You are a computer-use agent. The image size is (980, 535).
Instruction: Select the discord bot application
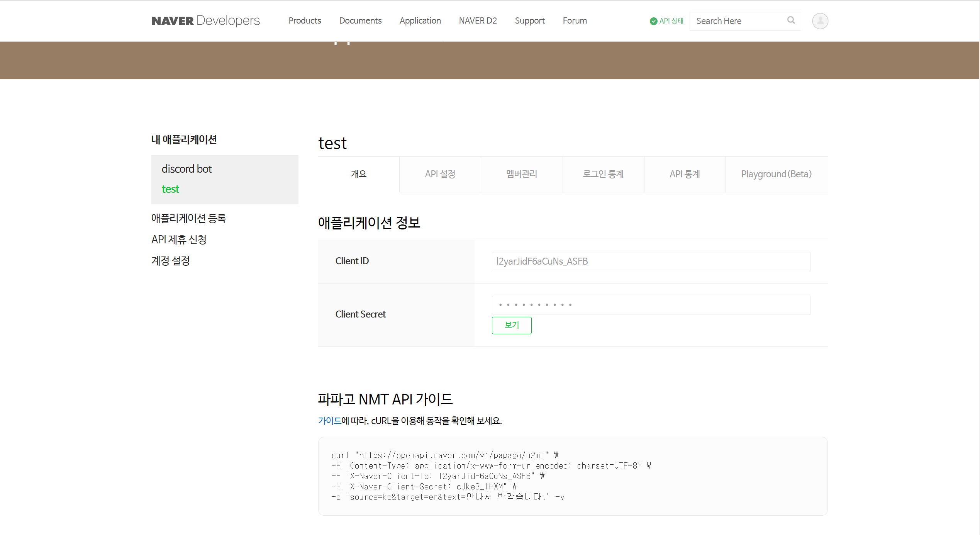coord(187,169)
